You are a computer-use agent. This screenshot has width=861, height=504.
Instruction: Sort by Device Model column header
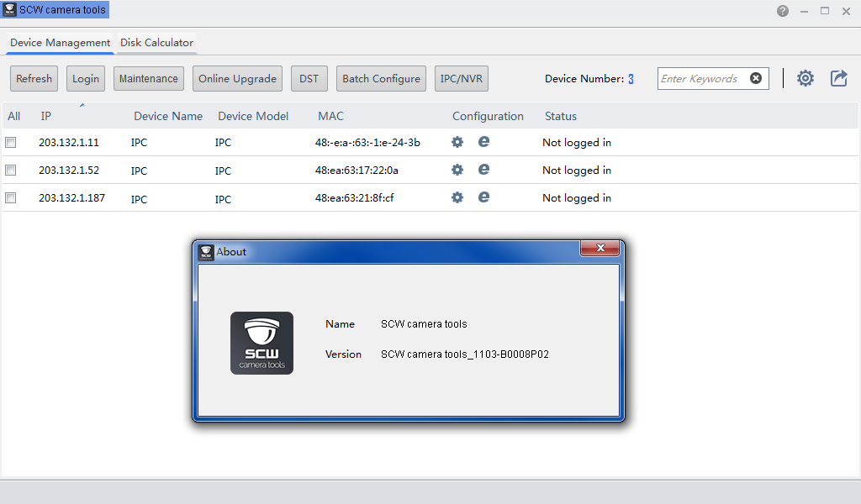pyautogui.click(x=253, y=116)
